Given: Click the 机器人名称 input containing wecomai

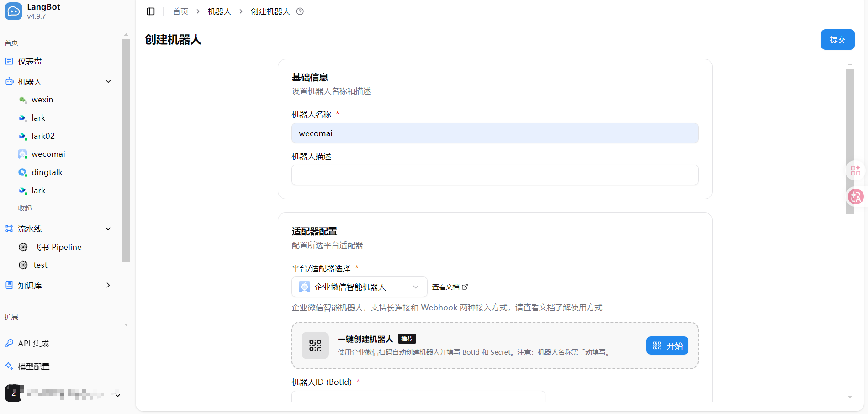Looking at the screenshot, I should 495,133.
